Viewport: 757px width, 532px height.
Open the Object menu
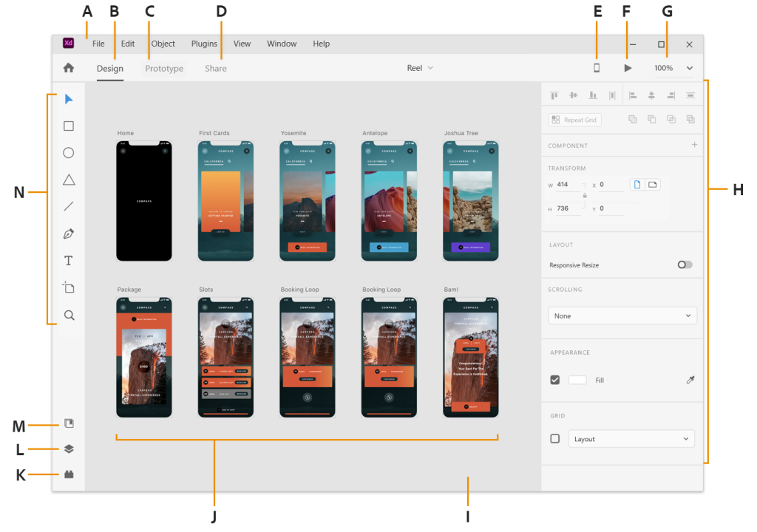163,44
